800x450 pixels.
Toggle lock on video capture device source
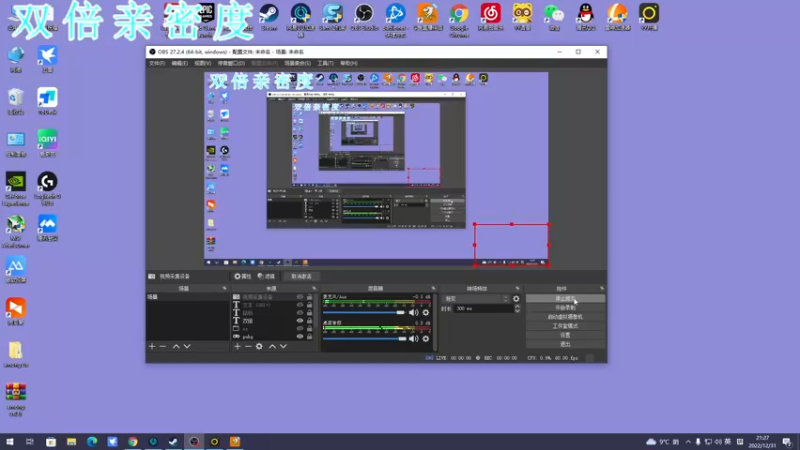coord(309,297)
